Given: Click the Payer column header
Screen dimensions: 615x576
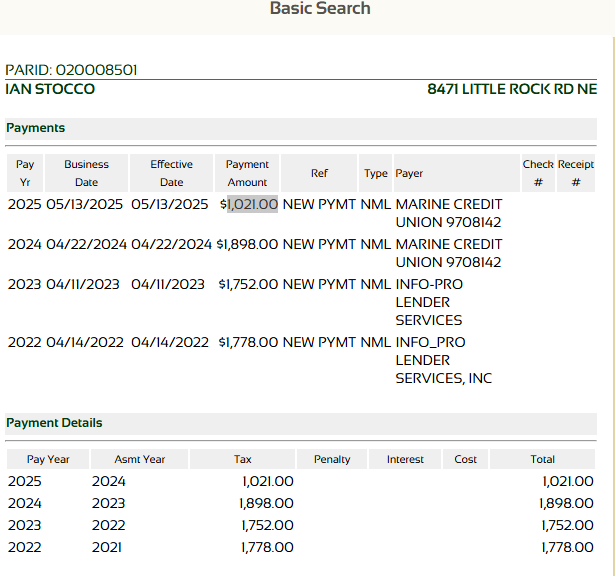Looking at the screenshot, I should (409, 173).
